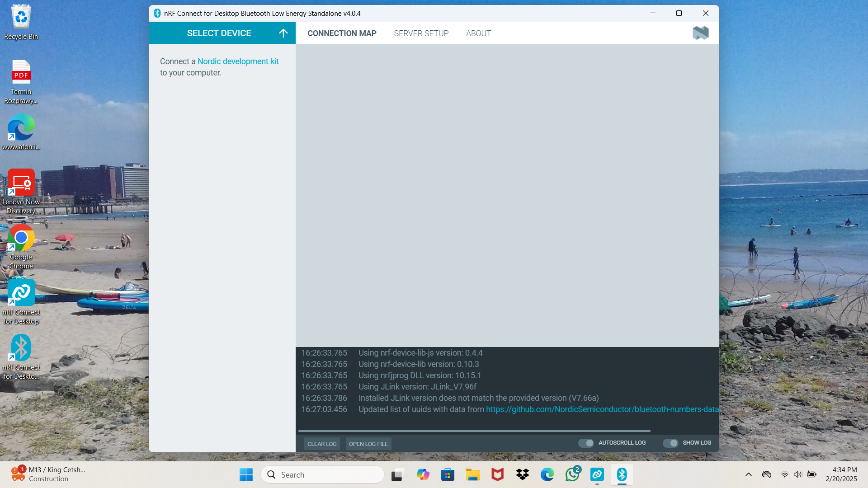
Task: Open the bluetooth-numbers-database GitHub link in log
Action: [602, 409]
